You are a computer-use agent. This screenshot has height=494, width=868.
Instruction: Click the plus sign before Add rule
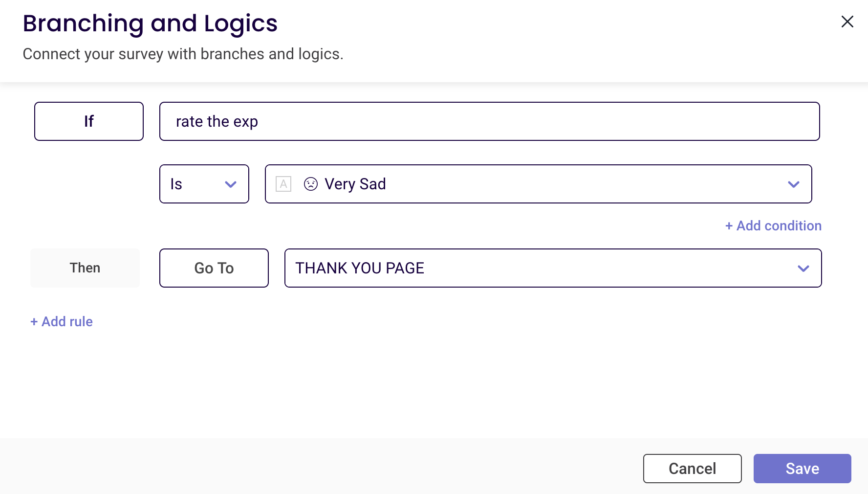coord(34,322)
